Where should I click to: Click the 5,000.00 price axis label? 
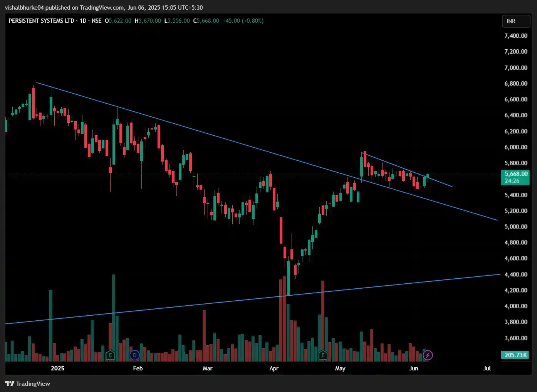516,226
